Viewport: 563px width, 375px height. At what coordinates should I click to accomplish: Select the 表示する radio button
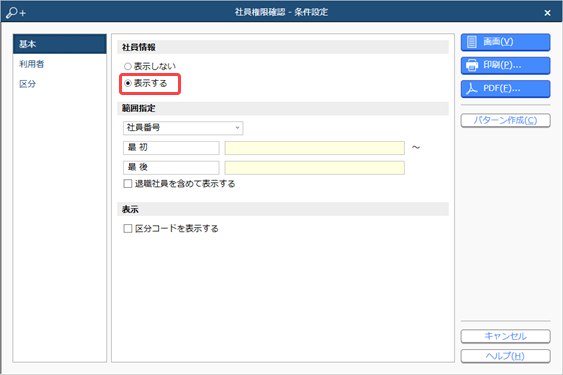127,83
